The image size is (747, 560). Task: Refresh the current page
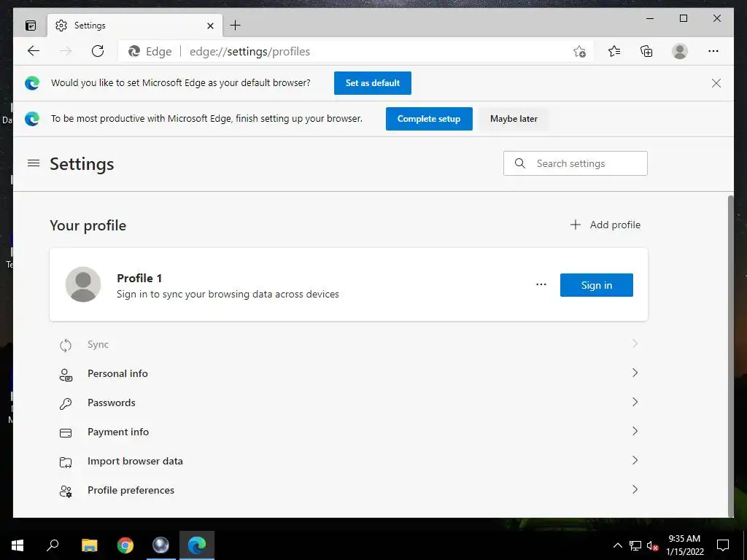(x=98, y=51)
